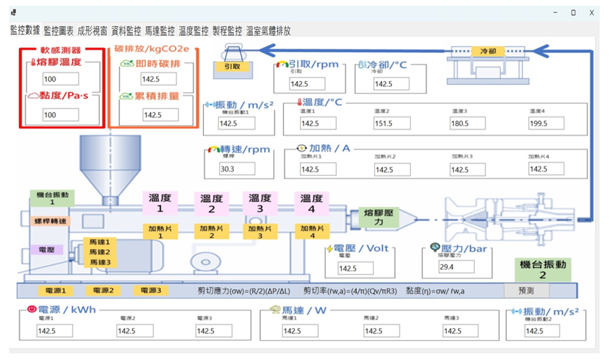
Task: Click the thermometer icon beside 冷卻/°C
Action: tap(362, 65)
